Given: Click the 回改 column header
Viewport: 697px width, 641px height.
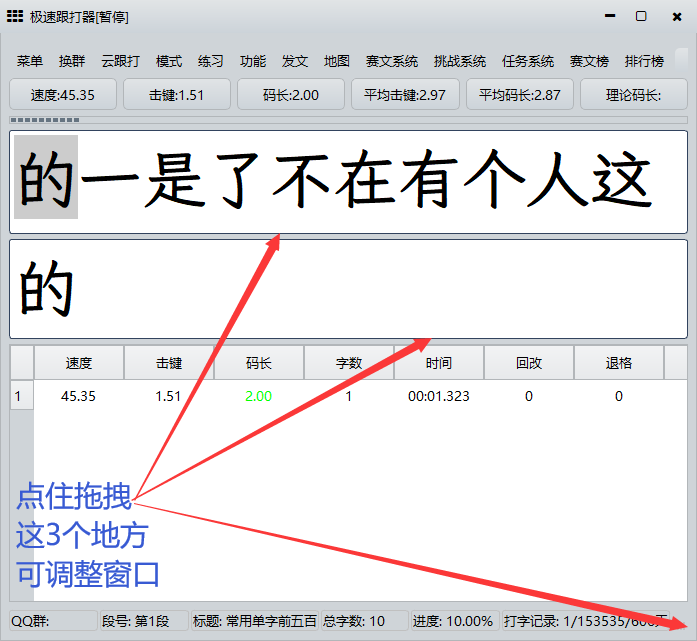Looking at the screenshot, I should (528, 363).
